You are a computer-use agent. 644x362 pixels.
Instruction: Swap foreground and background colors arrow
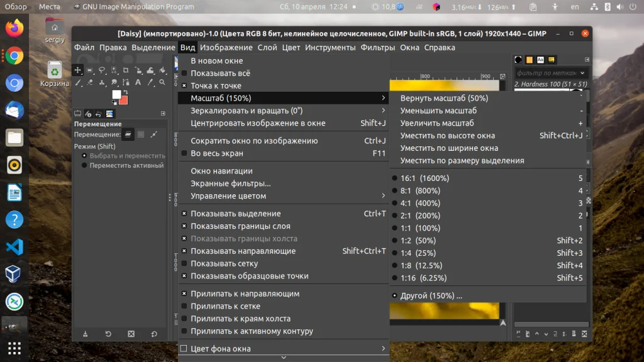click(x=126, y=92)
